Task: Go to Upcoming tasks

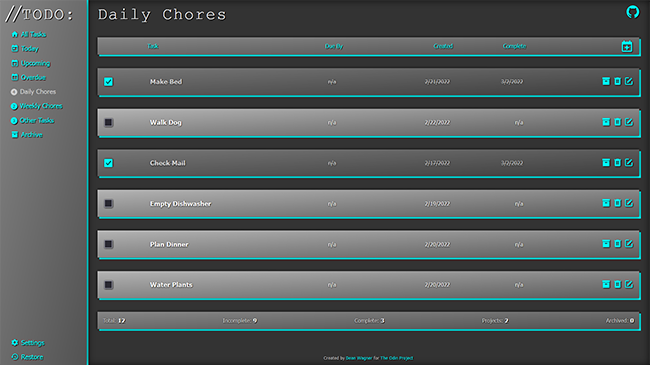Action: [x=31, y=63]
